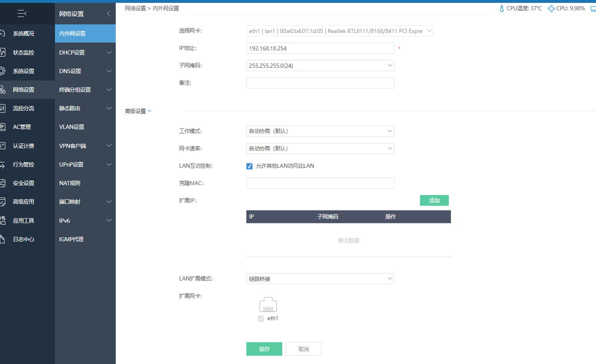Expand the DHCP设置 submenu

coord(85,52)
